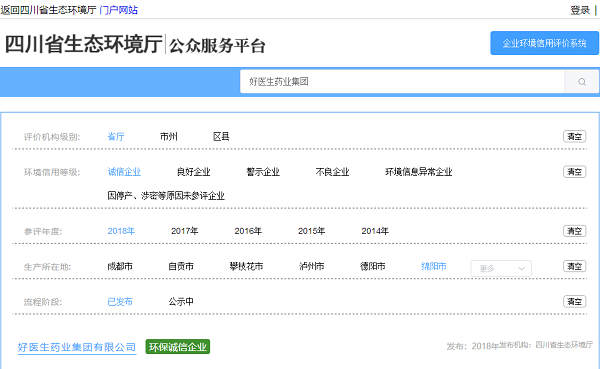This screenshot has width=600, height=369.
Task: Filter by 不良企业 credit rating
Action: click(332, 172)
